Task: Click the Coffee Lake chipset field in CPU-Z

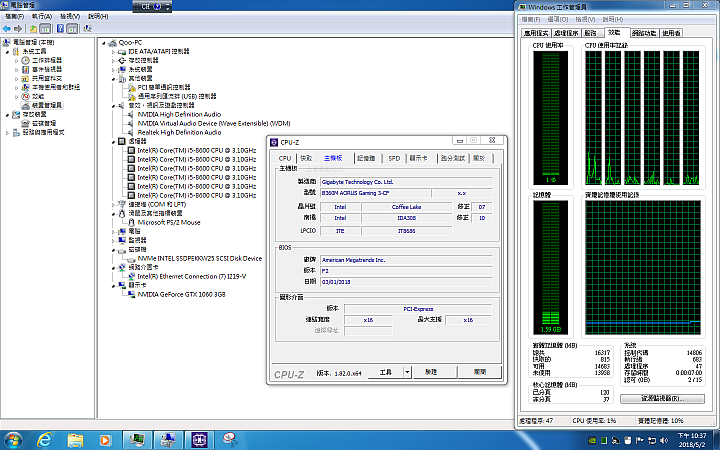Action: pos(406,207)
